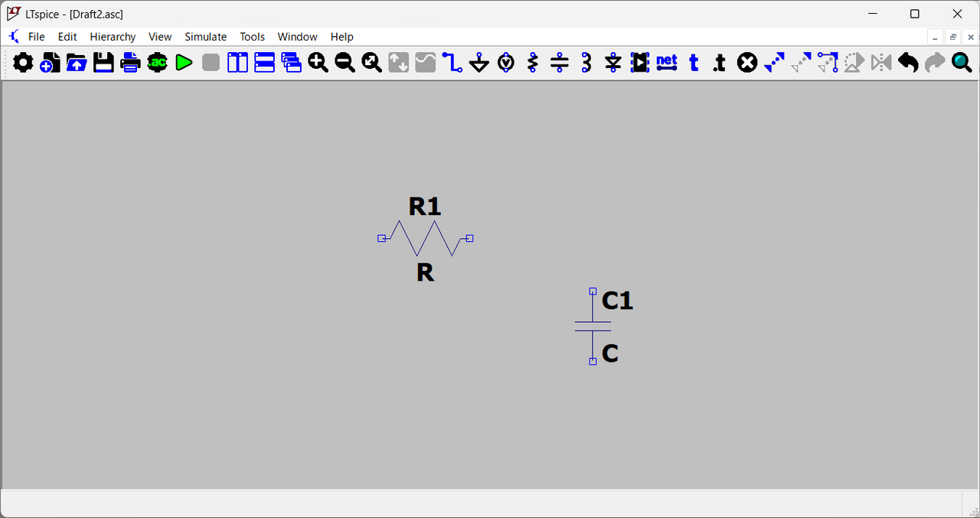
Task: Open the Tools menu
Action: [x=252, y=37]
